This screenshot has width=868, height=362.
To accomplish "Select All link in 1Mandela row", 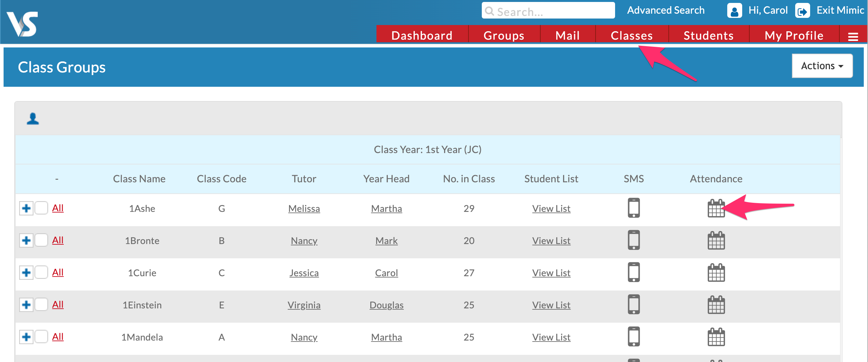I will point(58,336).
